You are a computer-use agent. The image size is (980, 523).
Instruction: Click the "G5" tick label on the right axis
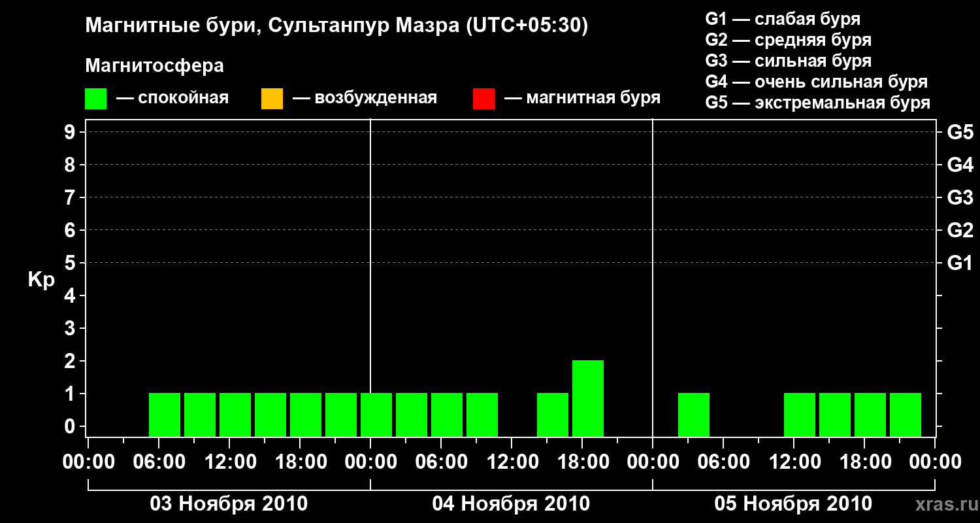click(x=960, y=133)
